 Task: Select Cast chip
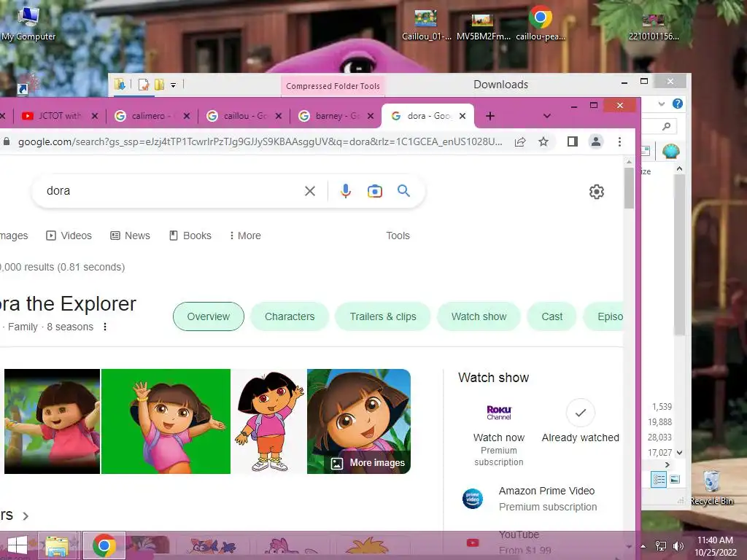(x=551, y=316)
